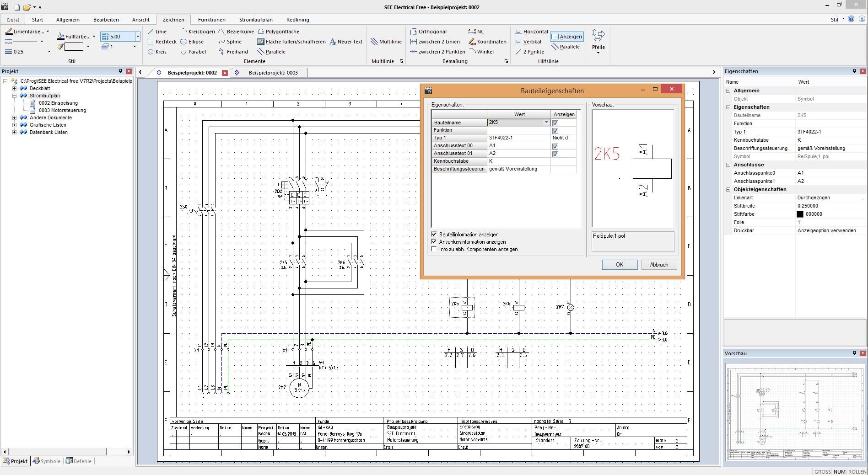Click the black Stiftfarbe color swatch
Screen dimensions: 868x475
[800, 214]
